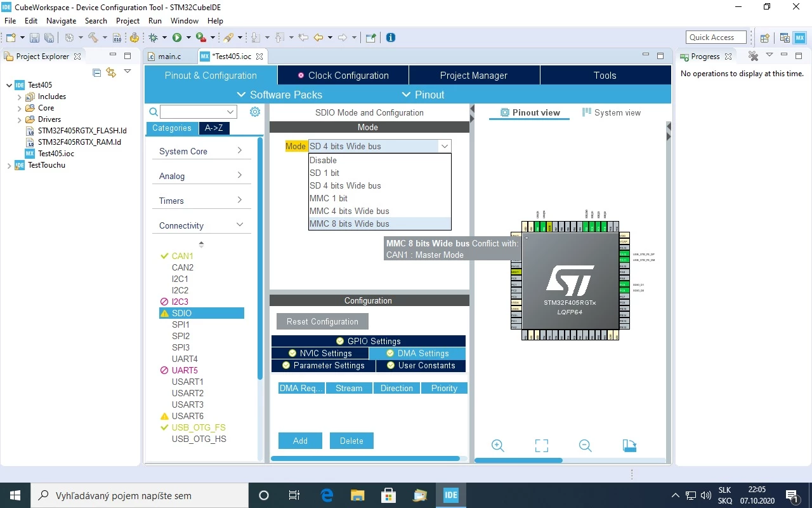Open the Project Explorer view menu arrow
The height and width of the screenshot is (508, 812).
(x=128, y=72)
